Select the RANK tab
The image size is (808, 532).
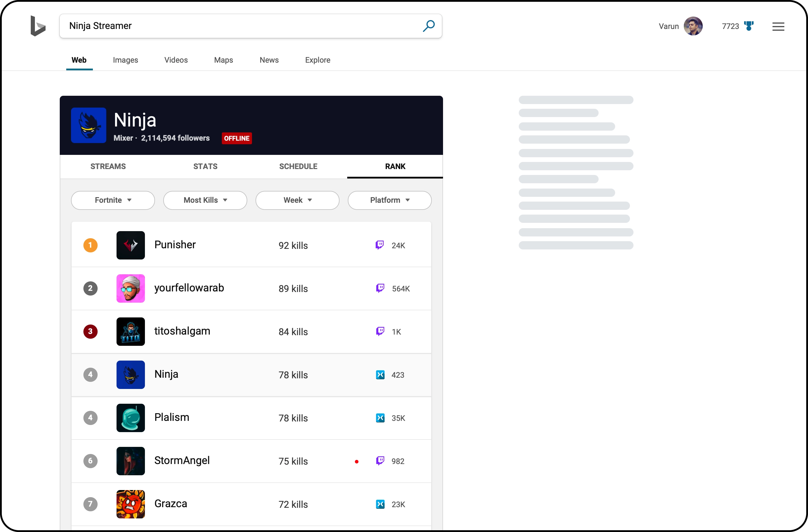[x=395, y=167]
